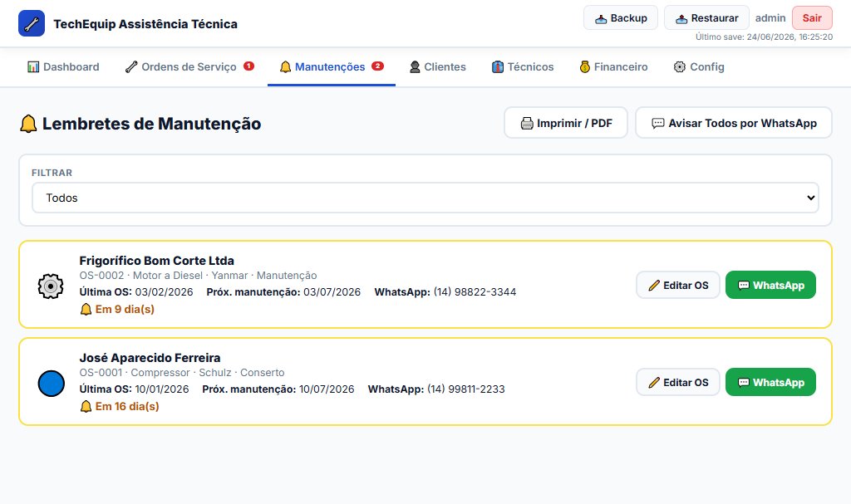This screenshot has height=504, width=851.
Task: Click the OS-0002 Motor a Diesel line
Action: point(198,276)
